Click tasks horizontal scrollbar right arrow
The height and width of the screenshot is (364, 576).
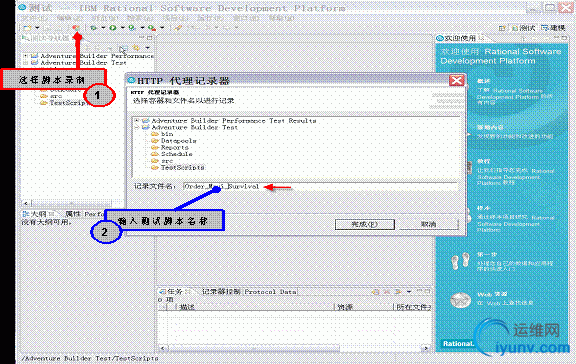click(426, 348)
